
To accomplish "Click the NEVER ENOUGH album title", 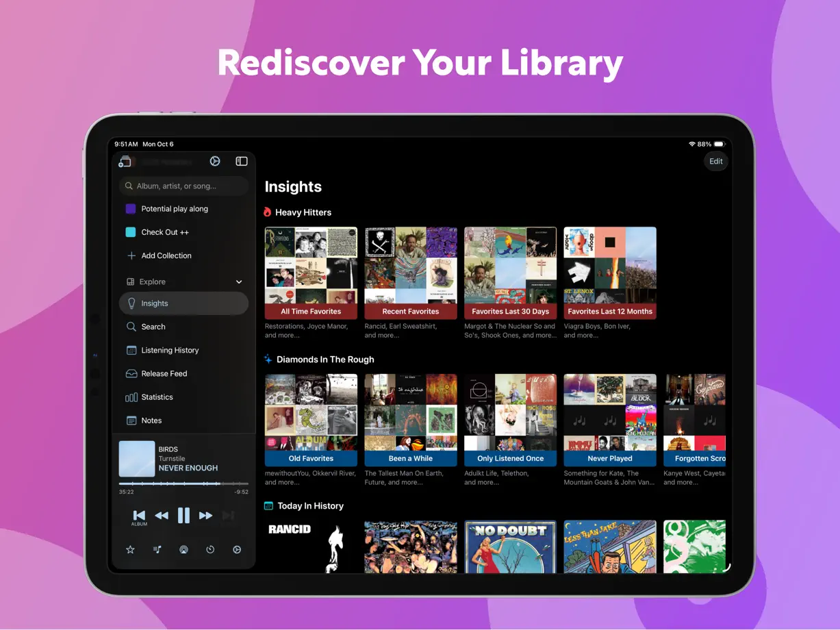I will [188, 468].
